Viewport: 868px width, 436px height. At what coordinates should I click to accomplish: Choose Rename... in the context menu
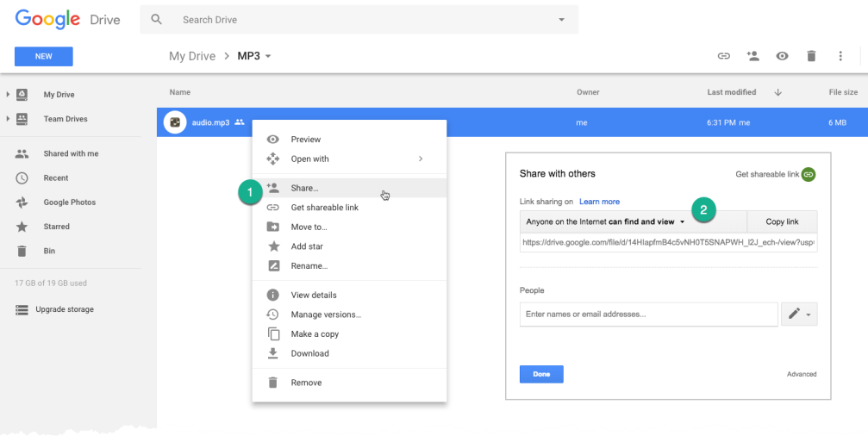pyautogui.click(x=349, y=266)
